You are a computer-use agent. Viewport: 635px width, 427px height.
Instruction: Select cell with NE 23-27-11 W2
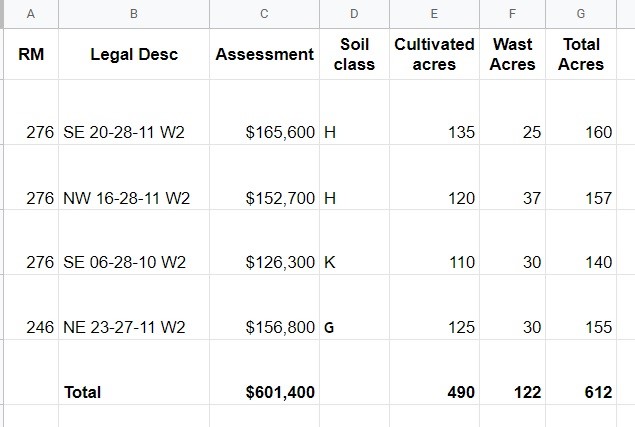tap(134, 307)
